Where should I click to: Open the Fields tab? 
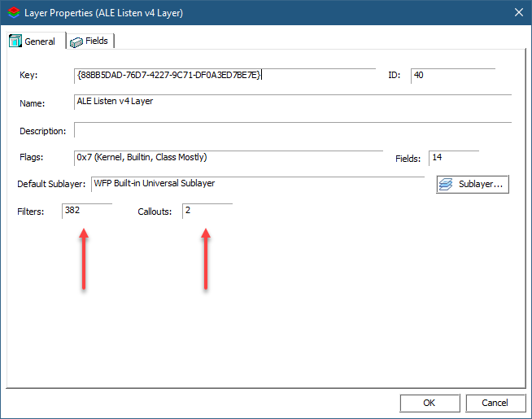[90, 41]
